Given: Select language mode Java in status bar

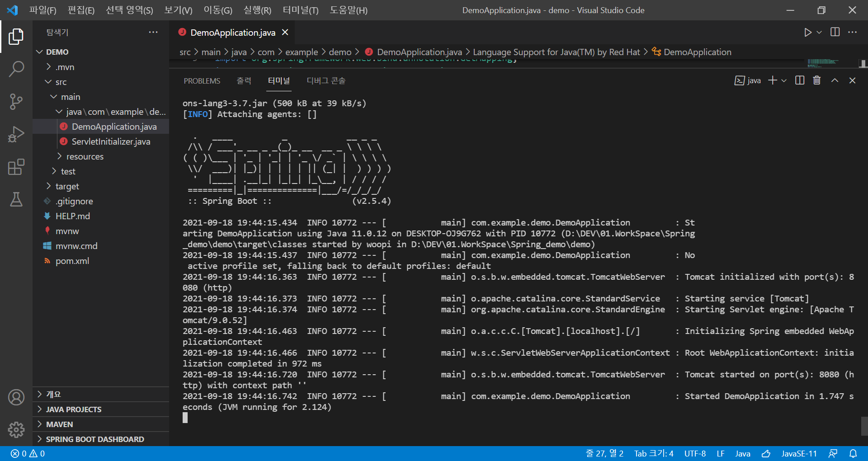Looking at the screenshot, I should 743,453.
